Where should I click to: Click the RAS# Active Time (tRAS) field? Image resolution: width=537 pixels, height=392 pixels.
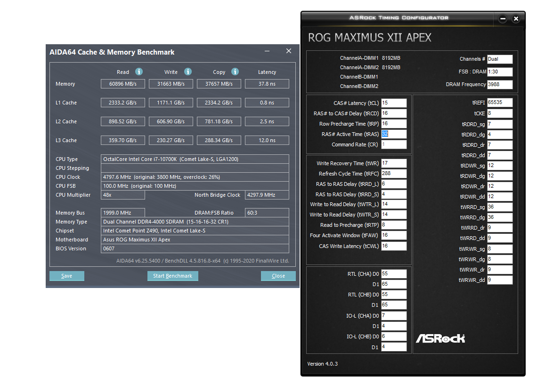pos(394,134)
